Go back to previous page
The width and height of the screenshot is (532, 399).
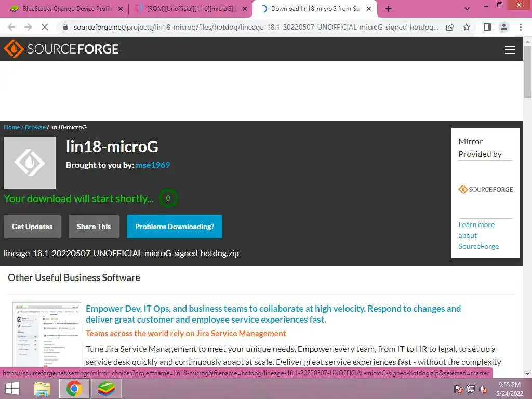pos(11,27)
